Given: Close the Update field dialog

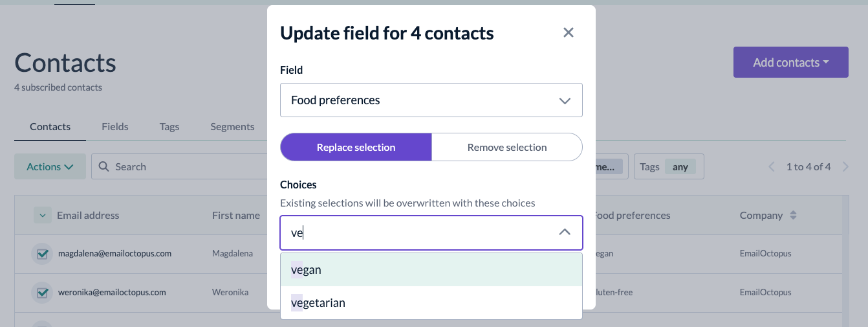Looking at the screenshot, I should pos(569,32).
